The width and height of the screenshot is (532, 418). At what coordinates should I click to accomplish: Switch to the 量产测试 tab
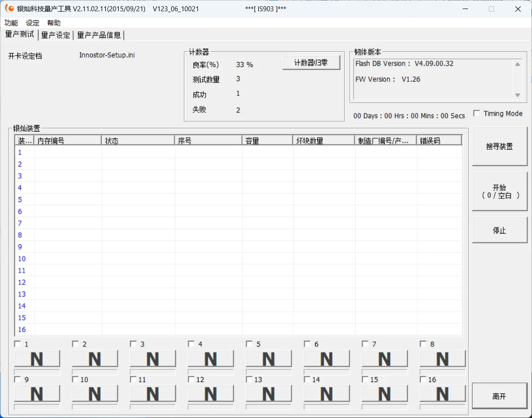[x=20, y=34]
